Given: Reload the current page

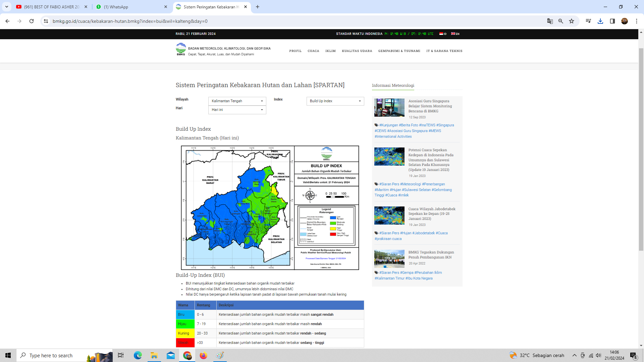Looking at the screenshot, I should [32, 21].
